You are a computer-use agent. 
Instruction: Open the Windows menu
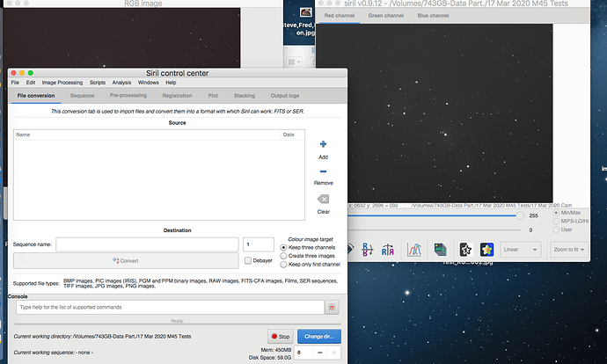coord(149,83)
